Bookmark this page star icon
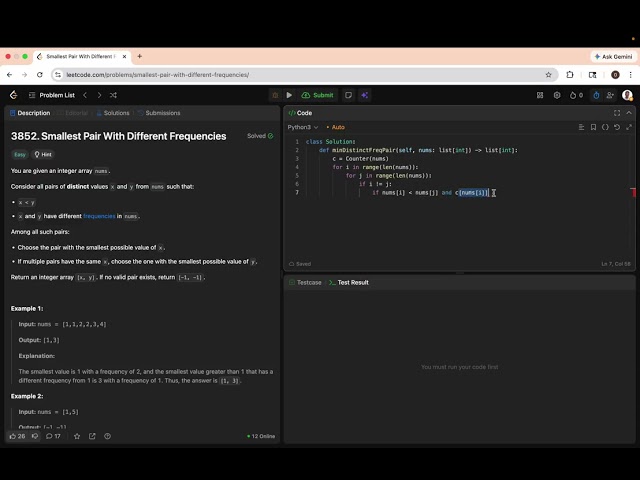The height and width of the screenshot is (480, 640). click(549, 75)
